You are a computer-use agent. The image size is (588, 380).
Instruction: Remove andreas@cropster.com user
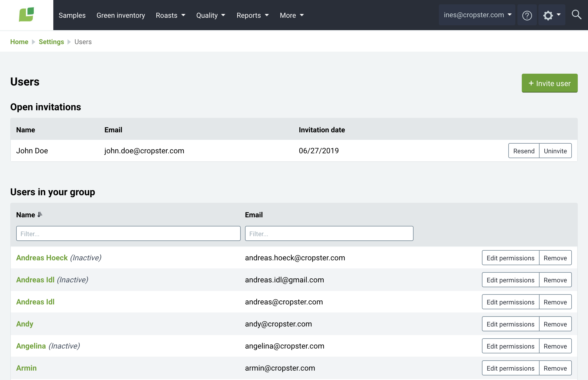(555, 302)
